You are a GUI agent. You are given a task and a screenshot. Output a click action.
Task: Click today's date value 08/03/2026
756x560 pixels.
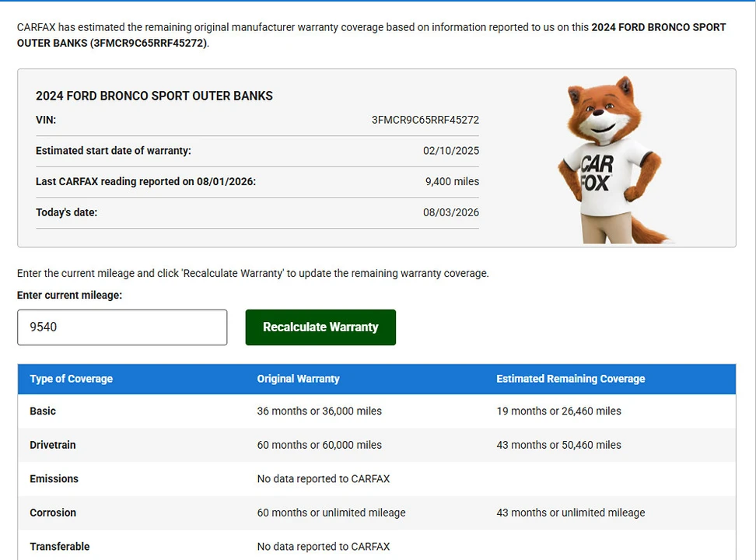pyautogui.click(x=451, y=212)
